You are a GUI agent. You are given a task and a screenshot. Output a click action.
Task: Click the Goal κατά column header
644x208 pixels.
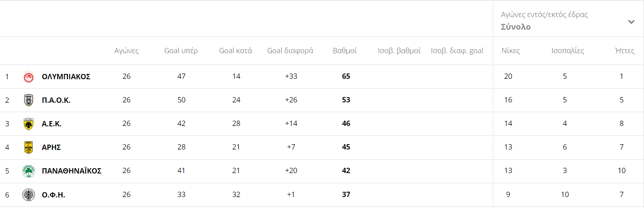pos(236,51)
